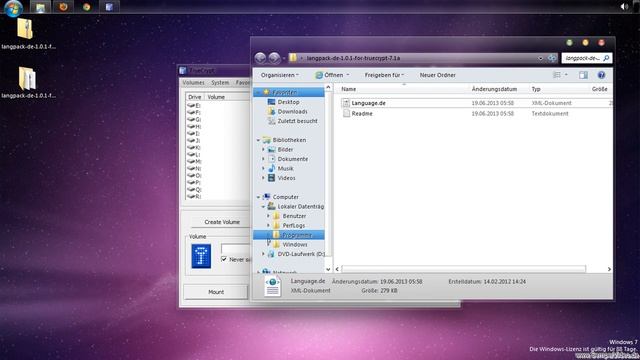Select Desktop in the Favoriten list

click(x=288, y=102)
